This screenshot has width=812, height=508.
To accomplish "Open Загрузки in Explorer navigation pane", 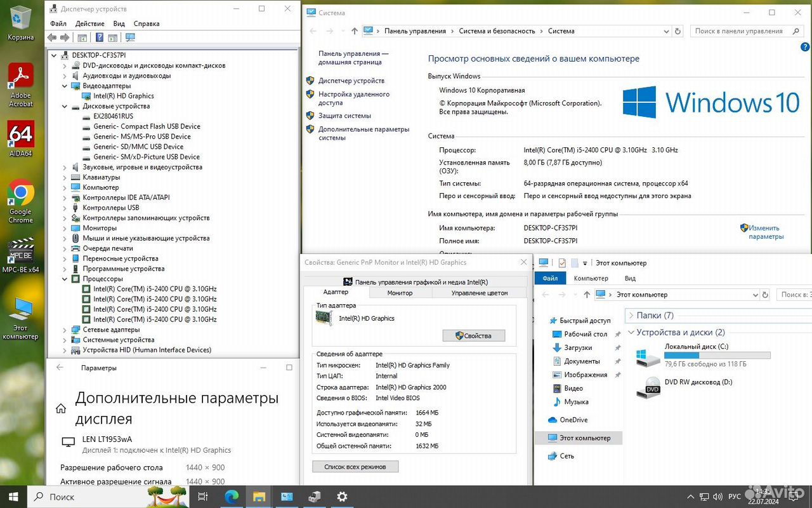I will [578, 348].
